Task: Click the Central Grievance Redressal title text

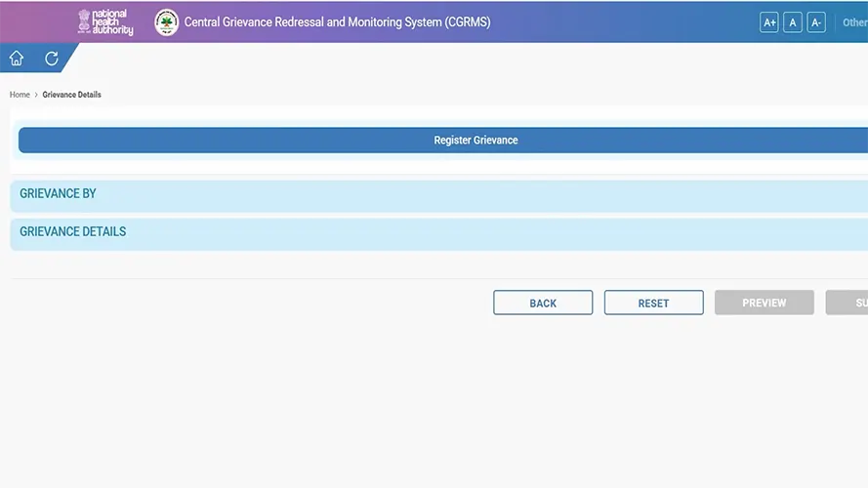Action: coord(337,22)
